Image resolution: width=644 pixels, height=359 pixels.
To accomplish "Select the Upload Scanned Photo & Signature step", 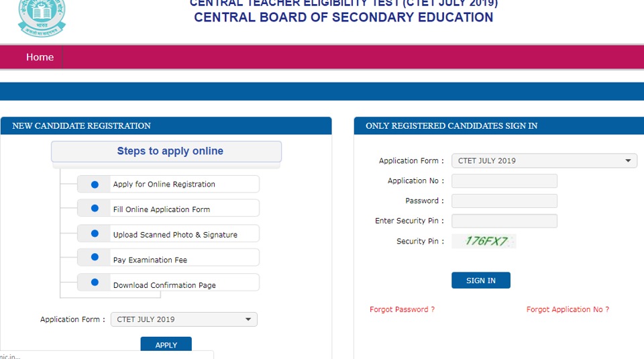I will point(168,234).
